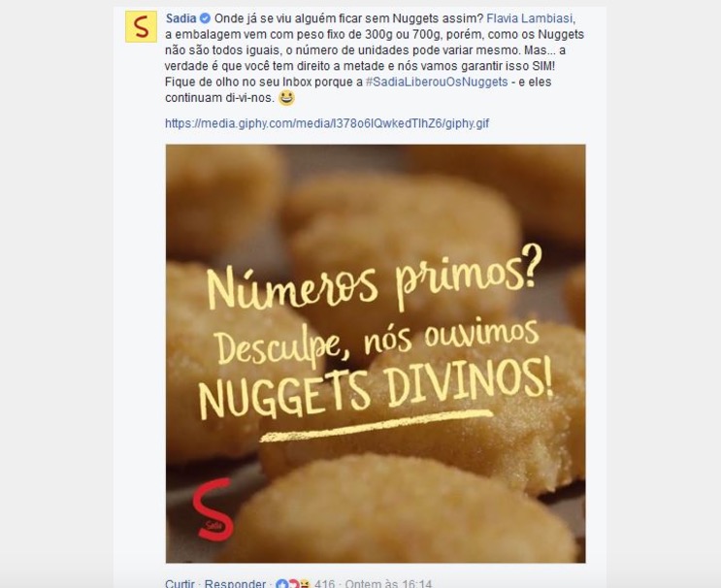Open the 416 reactions count

pyautogui.click(x=325, y=584)
